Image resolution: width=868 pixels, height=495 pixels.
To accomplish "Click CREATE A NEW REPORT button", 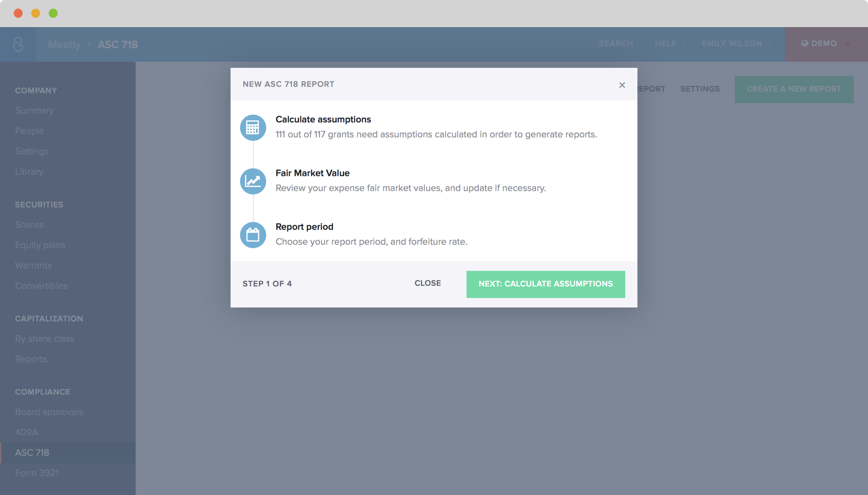I will click(793, 89).
